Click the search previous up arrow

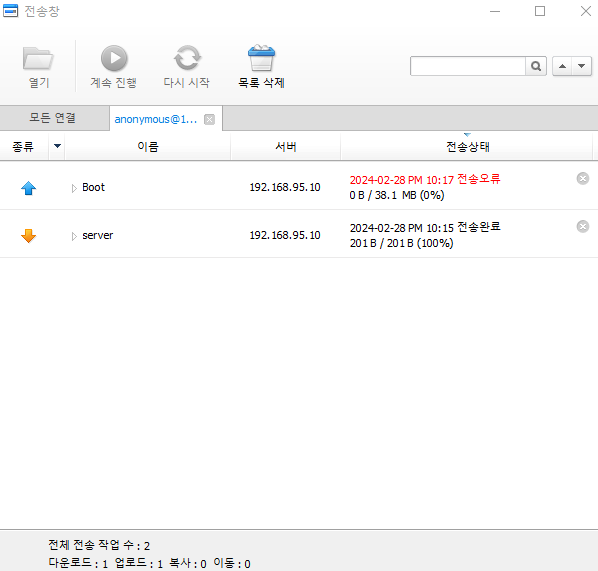562,66
